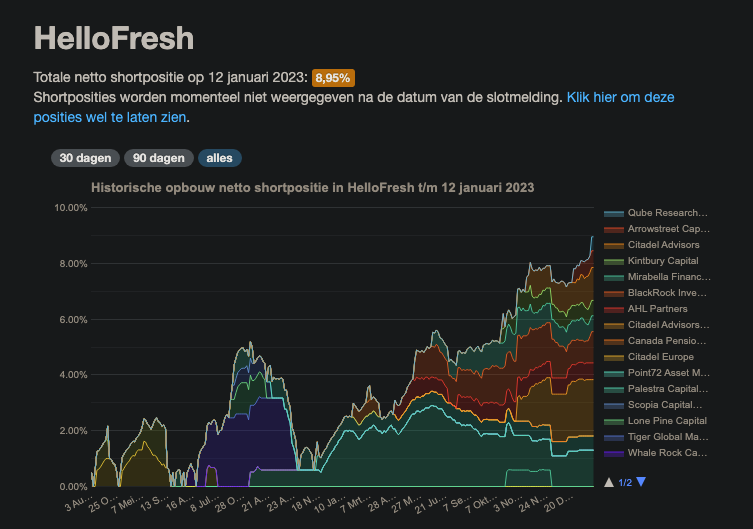Screen dimensions: 753x529
Task: Click the Lone Pine Capital legend marker
Action: pyautogui.click(x=613, y=421)
